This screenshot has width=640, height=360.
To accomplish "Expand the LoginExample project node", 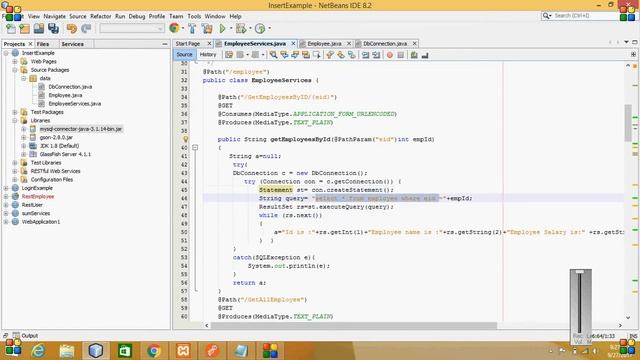I will pos(6,188).
